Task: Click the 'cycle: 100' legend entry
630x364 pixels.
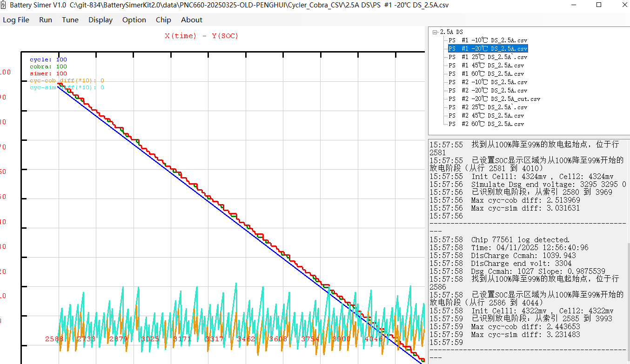Action: [48, 60]
